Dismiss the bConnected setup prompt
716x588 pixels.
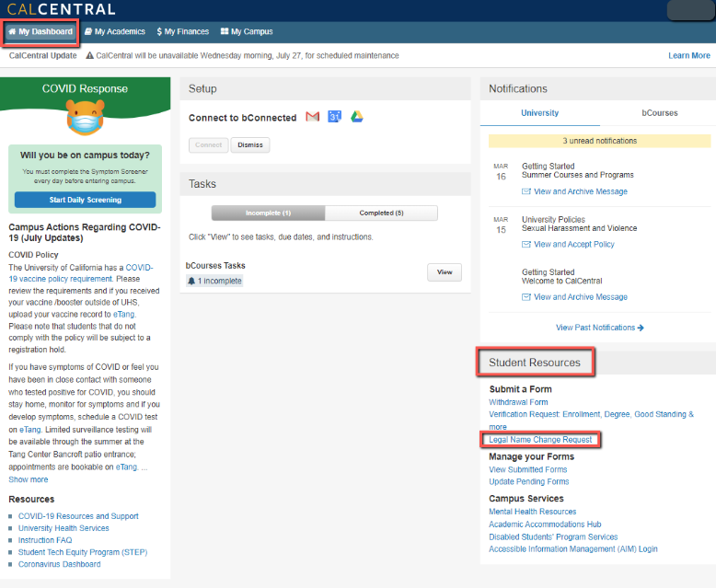[x=249, y=145]
